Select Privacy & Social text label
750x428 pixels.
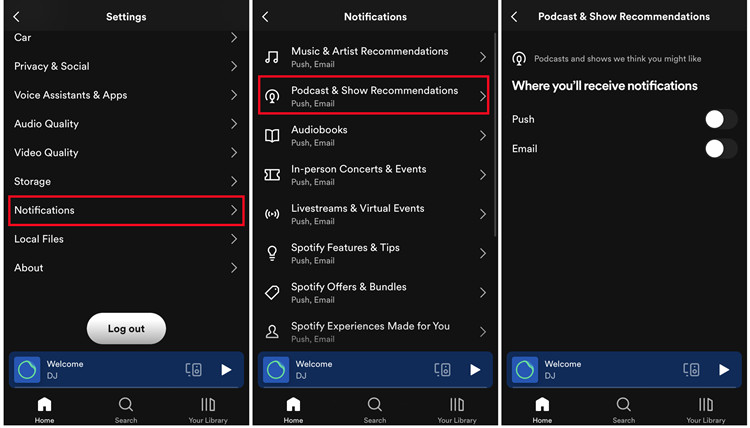[52, 66]
